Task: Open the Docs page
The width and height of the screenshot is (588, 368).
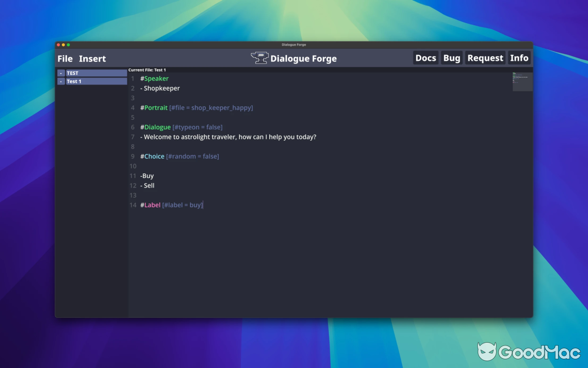Action: point(425,57)
